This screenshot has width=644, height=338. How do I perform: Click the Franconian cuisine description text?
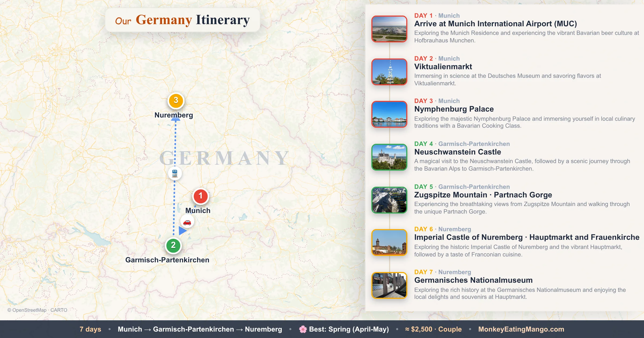click(518, 251)
